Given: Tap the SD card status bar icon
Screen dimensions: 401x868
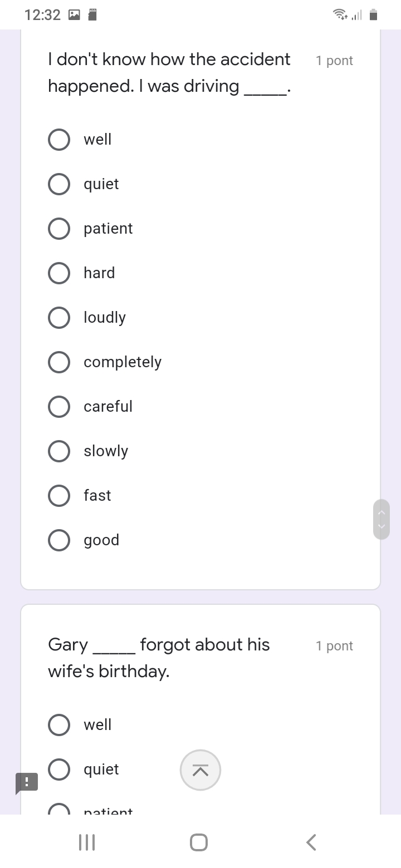Looking at the screenshot, I should (93, 15).
